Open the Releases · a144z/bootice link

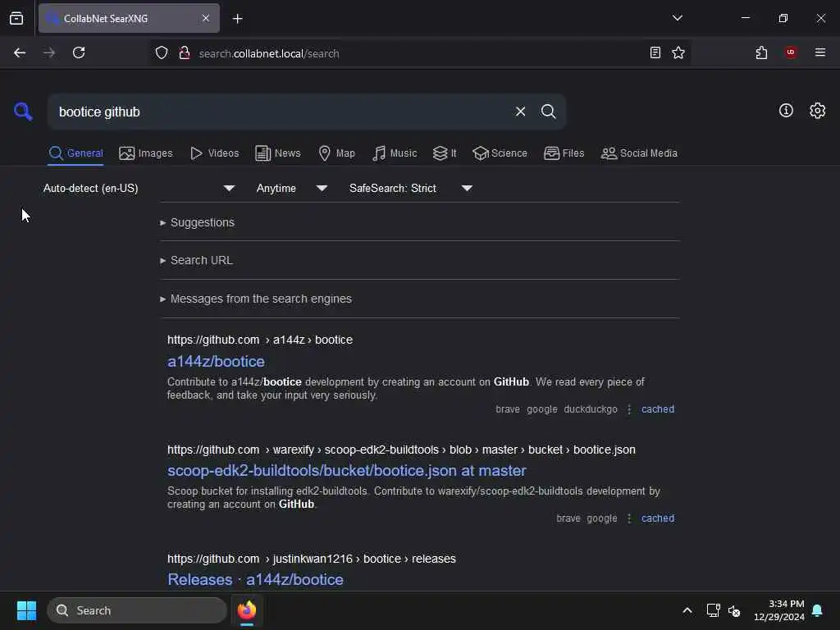256,580
